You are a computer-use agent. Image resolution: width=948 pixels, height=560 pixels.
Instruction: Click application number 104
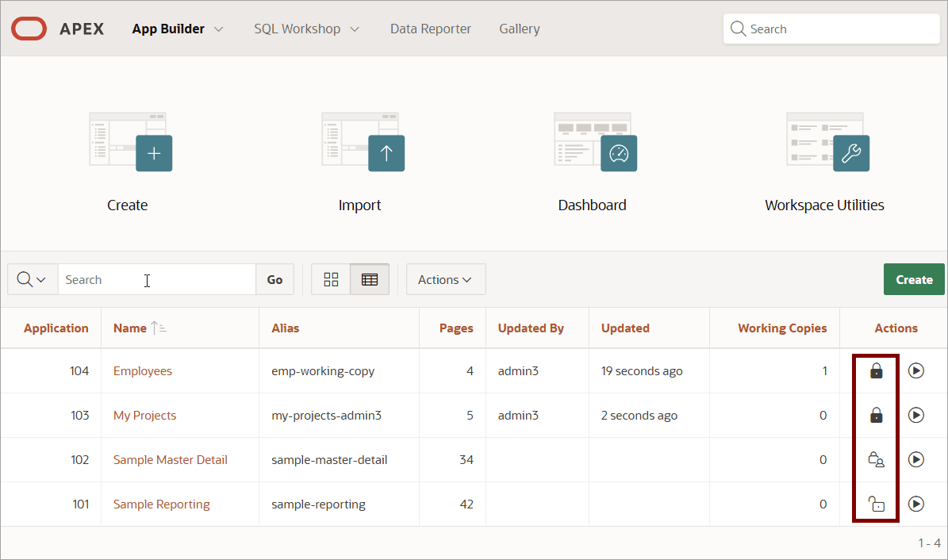(x=79, y=370)
